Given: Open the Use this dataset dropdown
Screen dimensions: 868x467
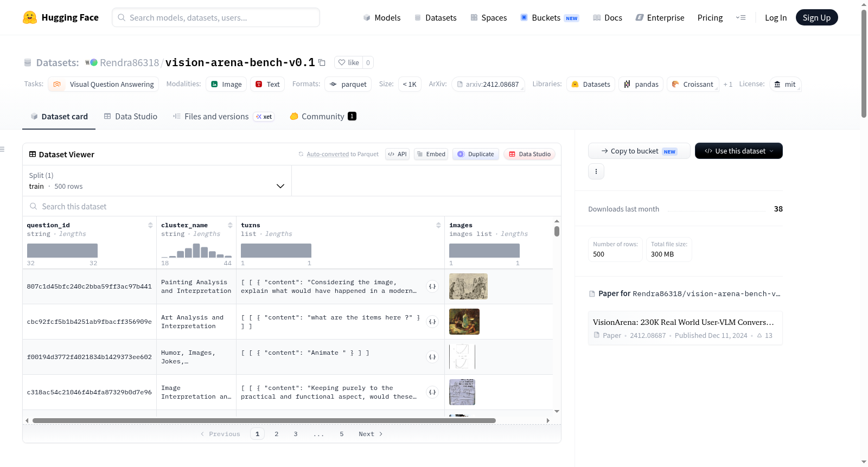Looking at the screenshot, I should tap(738, 151).
